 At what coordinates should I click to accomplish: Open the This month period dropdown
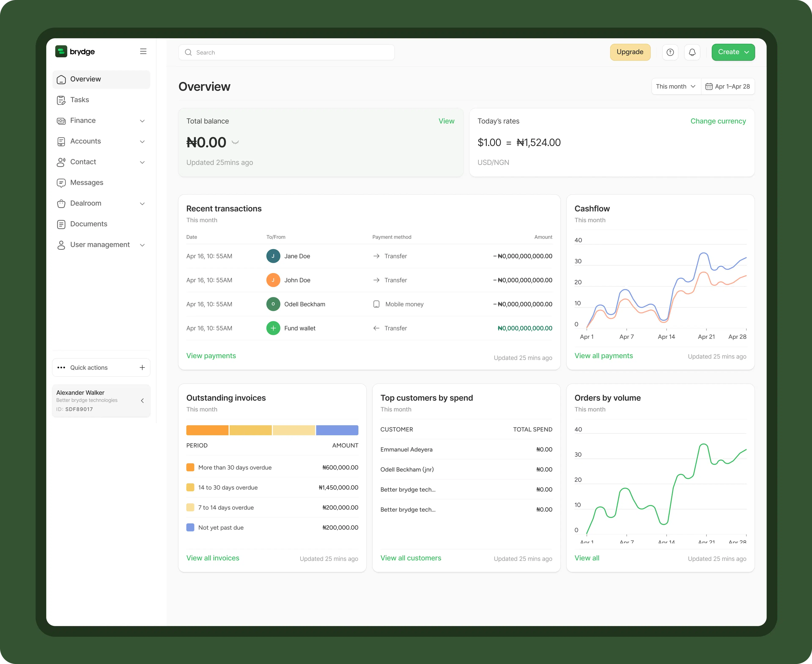(676, 87)
